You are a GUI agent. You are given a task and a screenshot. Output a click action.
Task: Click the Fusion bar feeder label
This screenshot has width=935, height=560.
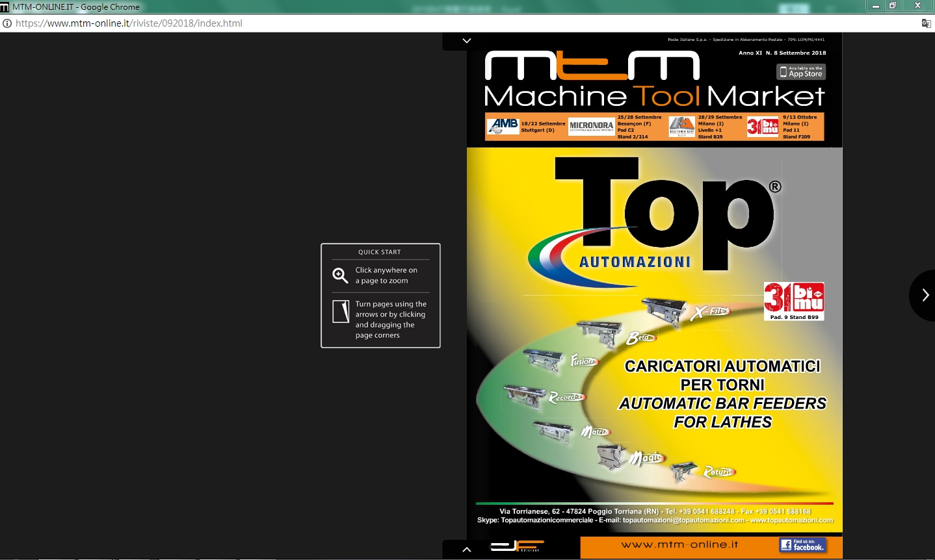(584, 361)
